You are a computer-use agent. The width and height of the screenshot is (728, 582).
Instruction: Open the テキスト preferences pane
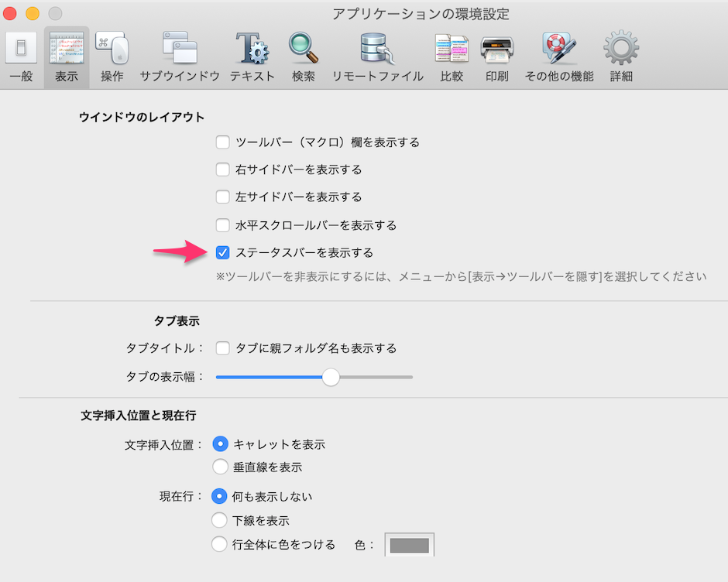[252, 56]
